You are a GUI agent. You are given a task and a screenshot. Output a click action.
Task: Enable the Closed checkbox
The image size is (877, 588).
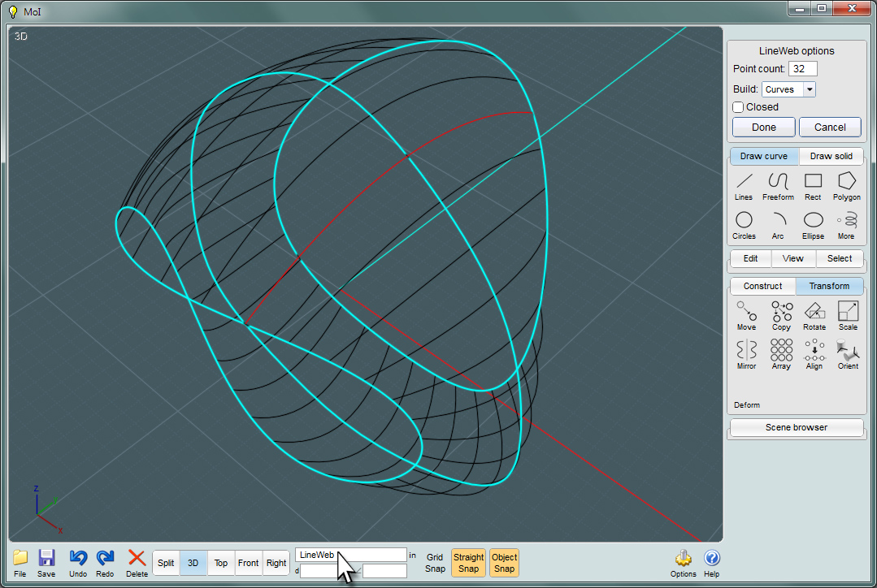738,106
